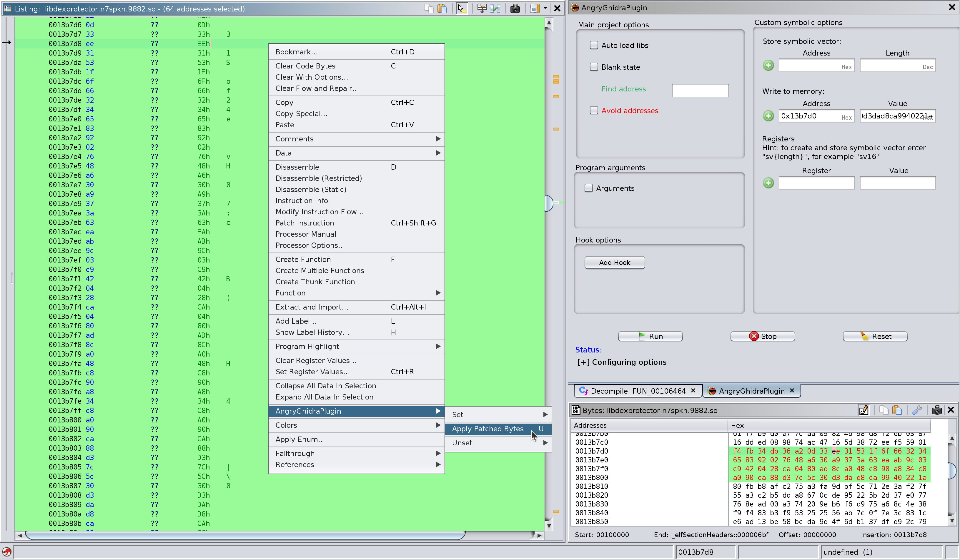Select Apply Patched Bytes menu item
Image resolution: width=960 pixels, height=560 pixels.
488,429
